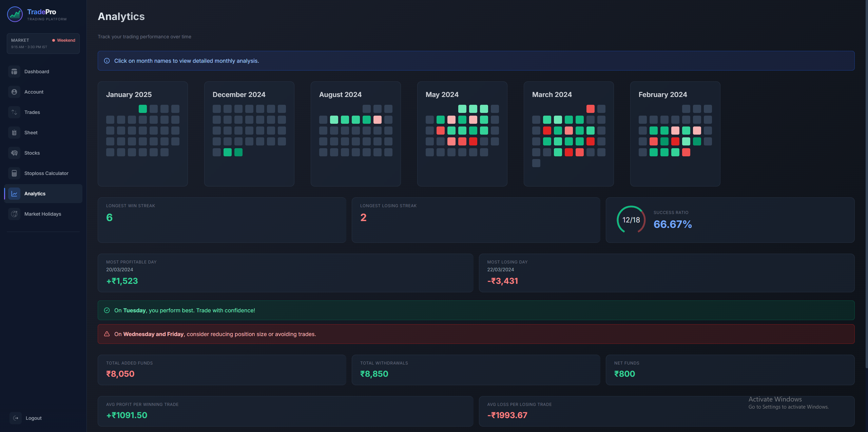Click the info icon in blue banner
Image resolution: width=868 pixels, height=432 pixels.
click(x=107, y=61)
